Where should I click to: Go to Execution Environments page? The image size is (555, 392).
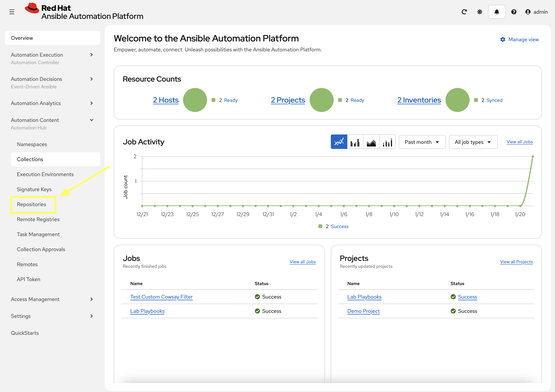coord(45,174)
